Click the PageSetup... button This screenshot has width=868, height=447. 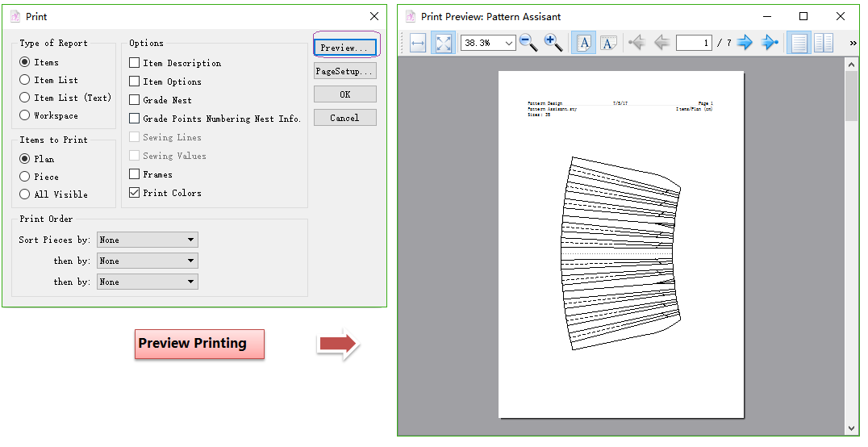tap(345, 71)
